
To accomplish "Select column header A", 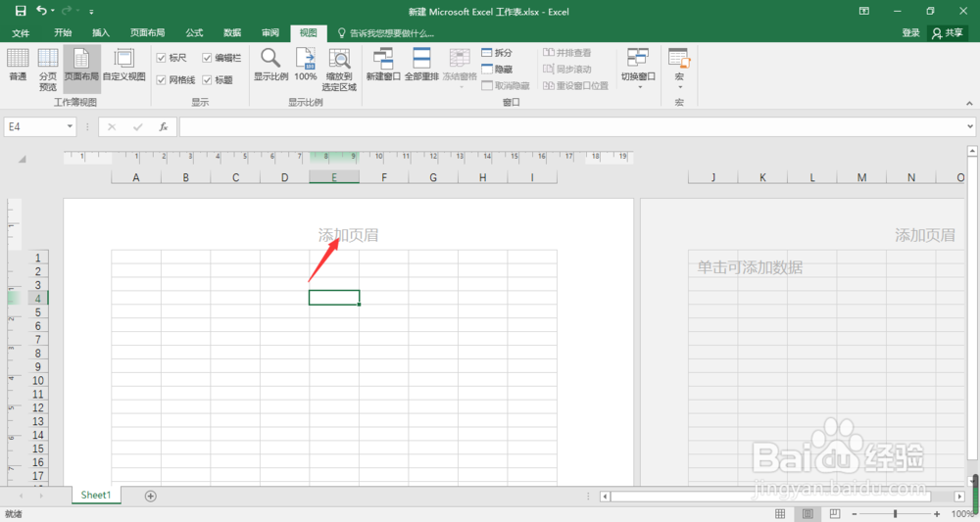I will [136, 177].
